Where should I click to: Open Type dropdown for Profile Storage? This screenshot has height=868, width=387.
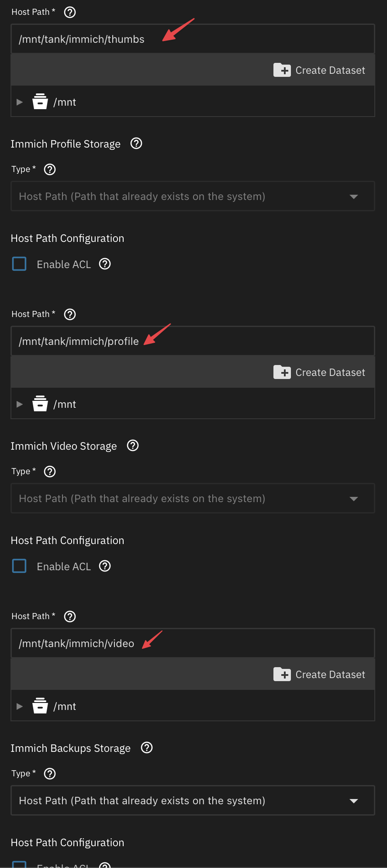click(x=193, y=196)
